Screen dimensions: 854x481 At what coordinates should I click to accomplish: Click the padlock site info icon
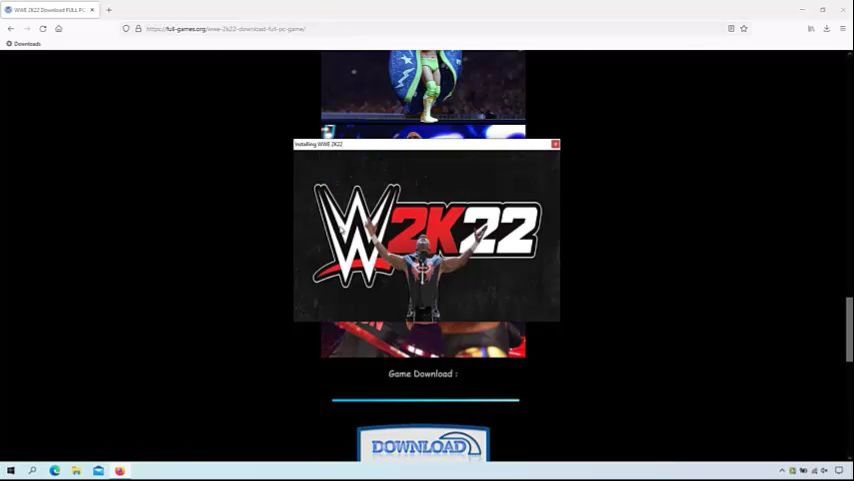click(x=138, y=29)
